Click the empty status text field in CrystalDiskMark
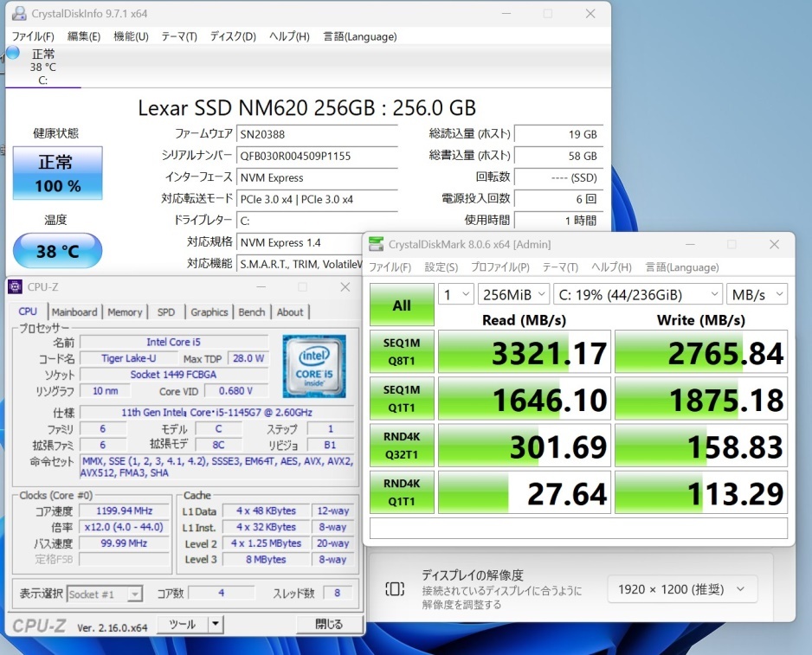The height and width of the screenshot is (655, 812). 578,528
